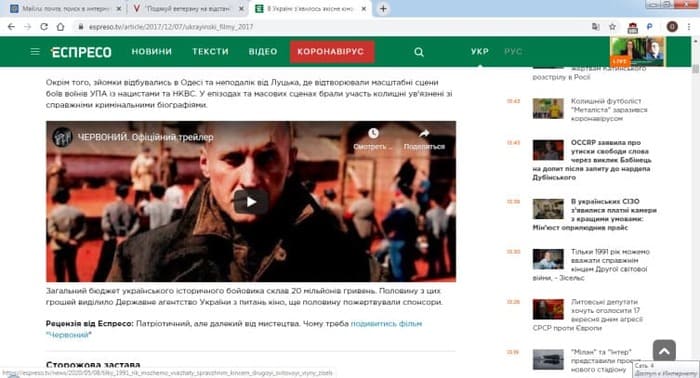Open the LIVE broadcast thumbnail
Screen dimensions: 700x378
[x=637, y=52]
